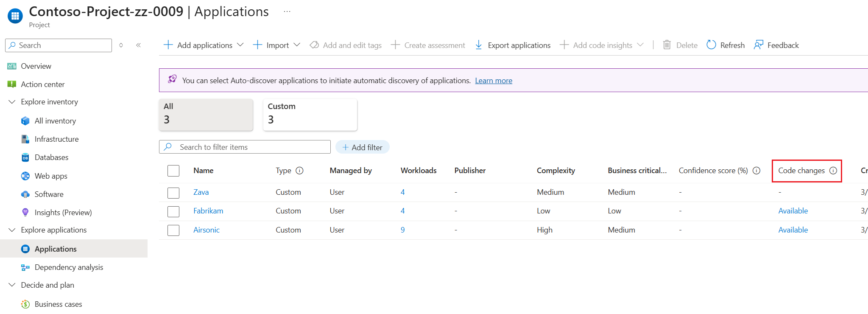The width and height of the screenshot is (868, 314).
Task: Open the Fabrikam application link
Action: (208, 211)
